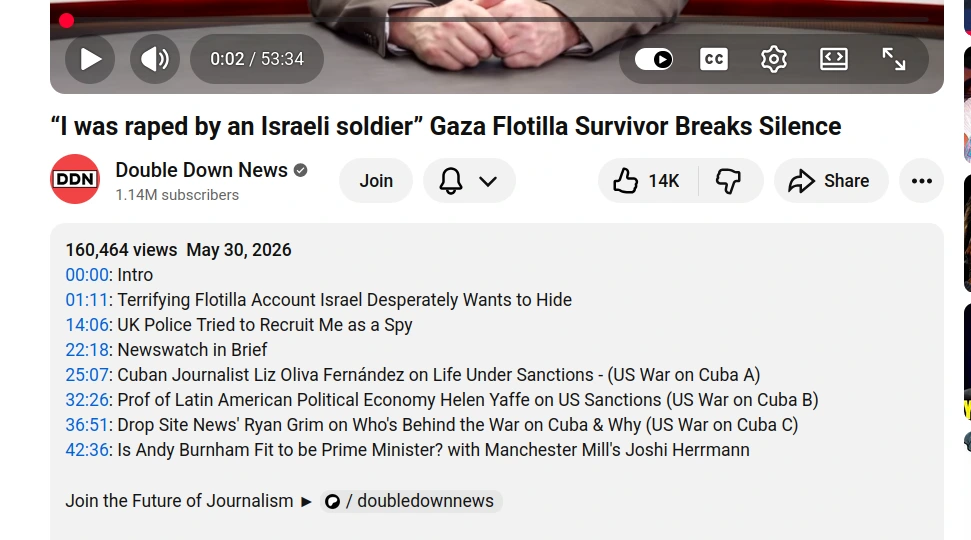Viewport: 971px width, 540px height.
Task: Like the video
Action: tap(648, 181)
